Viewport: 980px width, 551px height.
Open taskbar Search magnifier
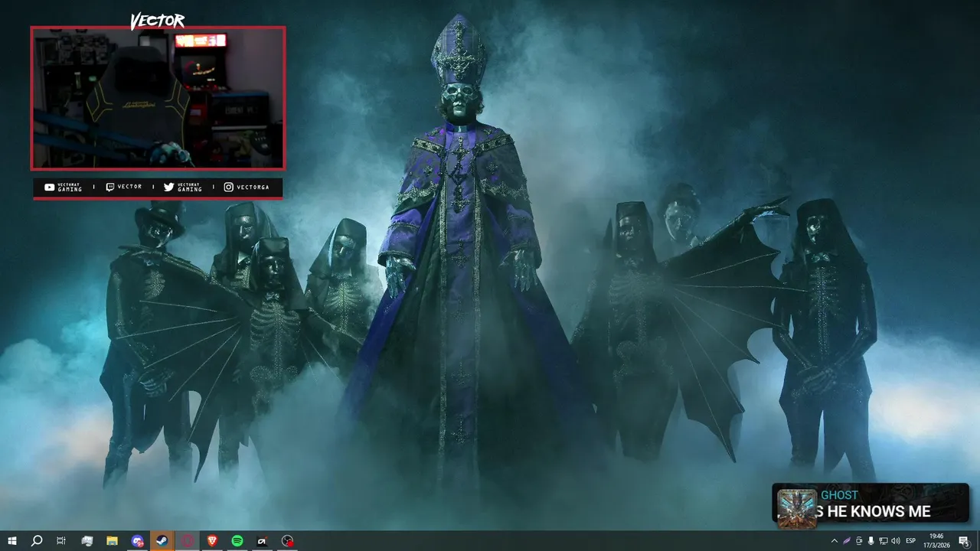(37, 541)
